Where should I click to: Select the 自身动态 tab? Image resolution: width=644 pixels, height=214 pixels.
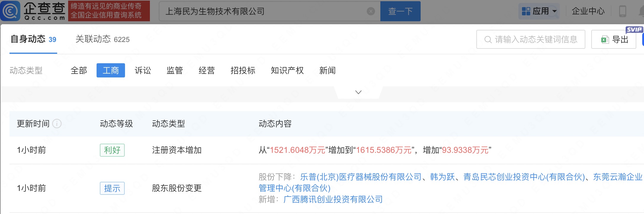point(33,39)
